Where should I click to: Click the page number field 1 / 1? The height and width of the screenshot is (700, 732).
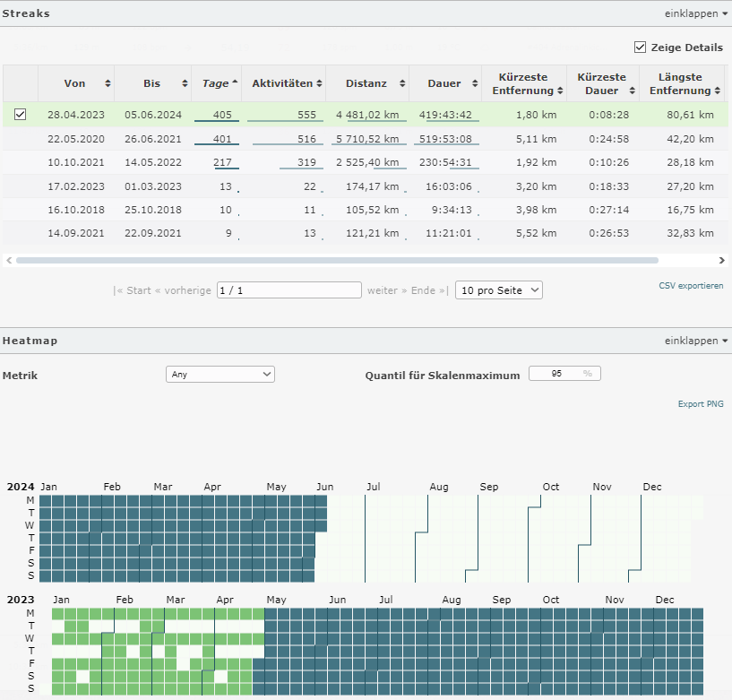288,290
